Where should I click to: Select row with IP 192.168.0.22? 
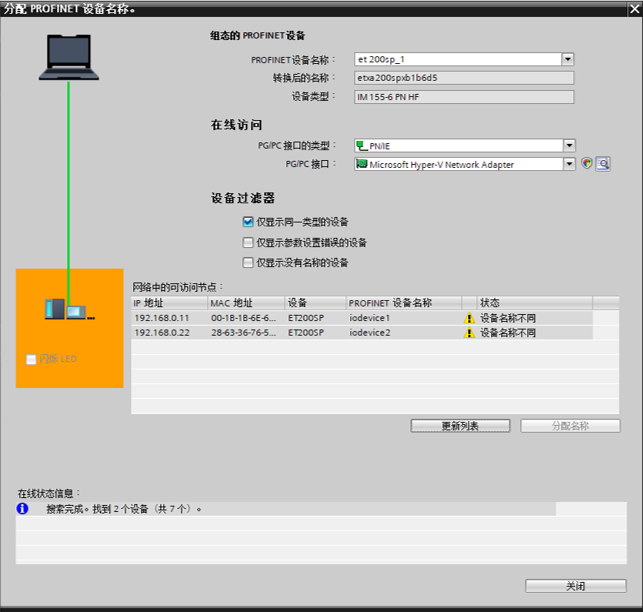tap(362, 333)
